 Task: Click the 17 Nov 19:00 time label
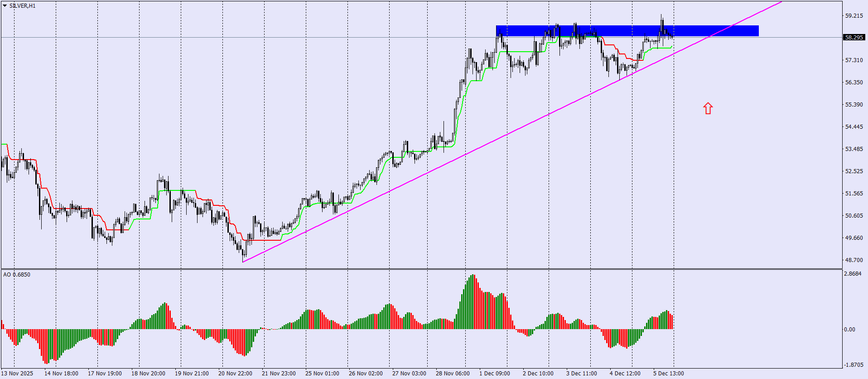click(x=105, y=374)
